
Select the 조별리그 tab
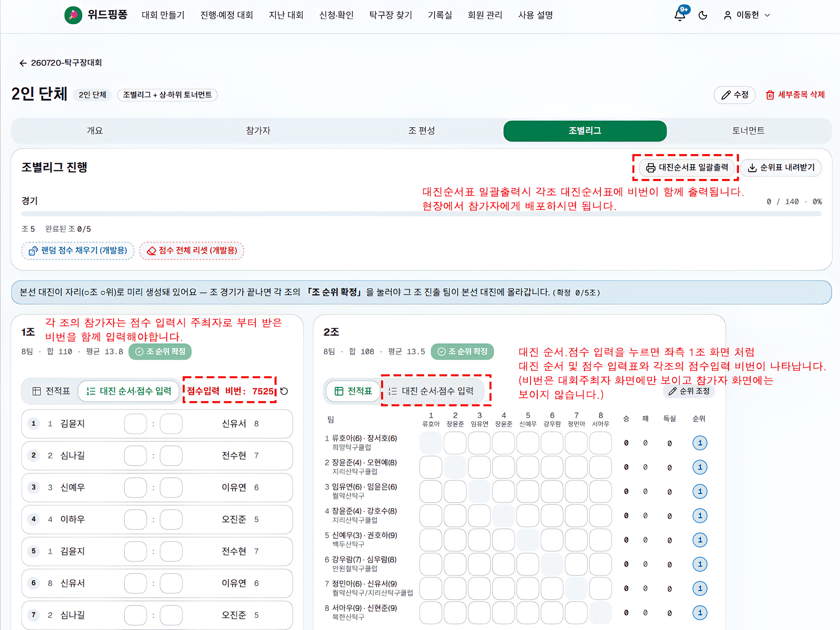click(x=585, y=131)
